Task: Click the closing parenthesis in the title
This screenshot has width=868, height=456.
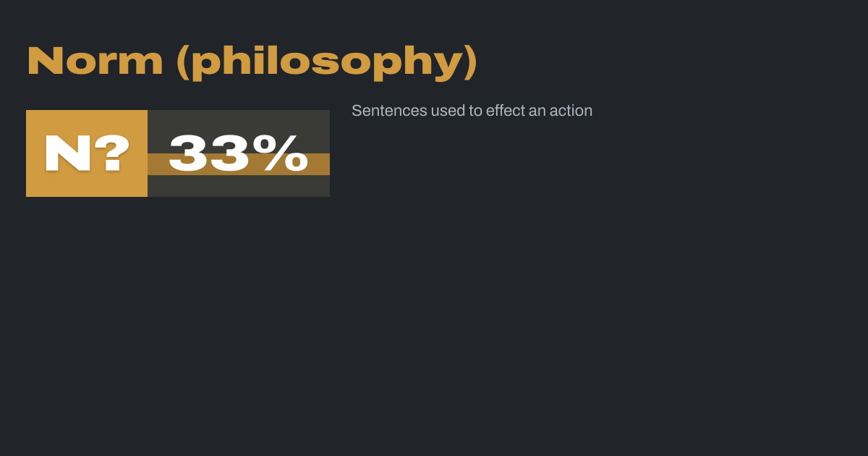Action: pyautogui.click(x=469, y=62)
